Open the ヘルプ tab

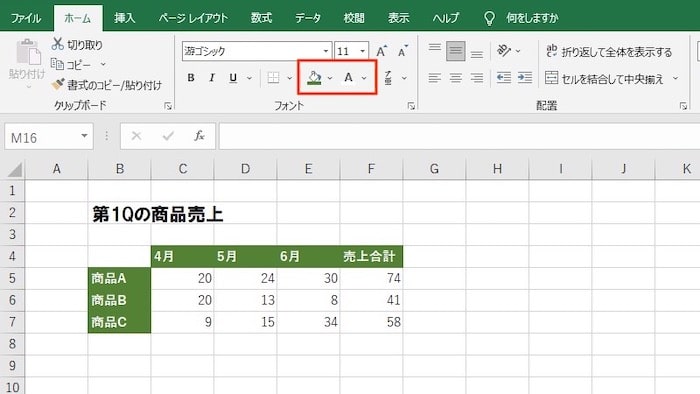point(446,18)
